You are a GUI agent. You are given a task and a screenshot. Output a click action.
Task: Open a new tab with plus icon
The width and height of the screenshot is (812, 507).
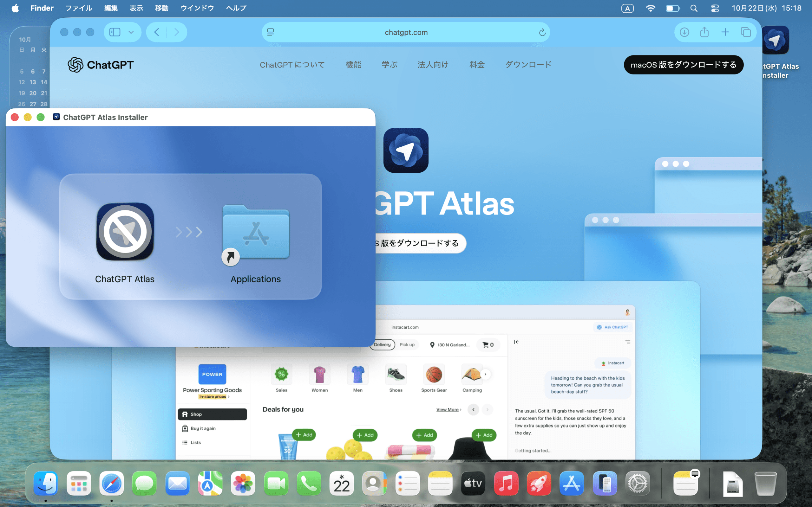pos(725,32)
